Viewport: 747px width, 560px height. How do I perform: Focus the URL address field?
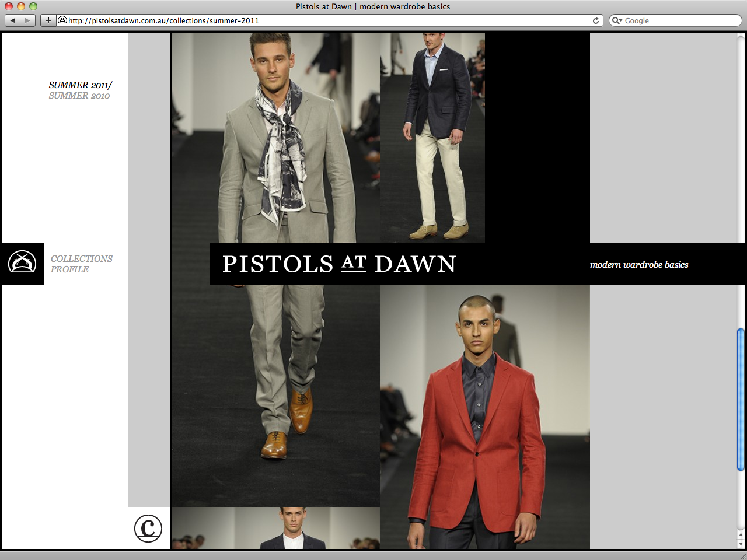pyautogui.click(x=330, y=20)
